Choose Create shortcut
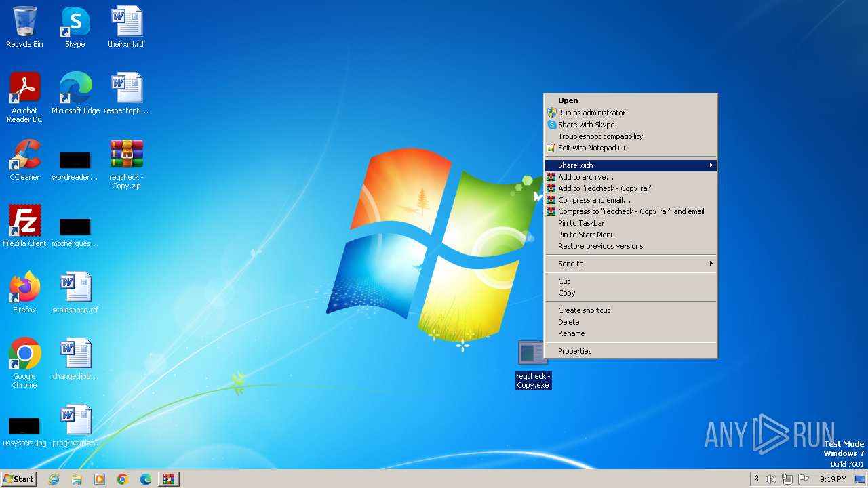This screenshot has height=488, width=868. coord(631,310)
